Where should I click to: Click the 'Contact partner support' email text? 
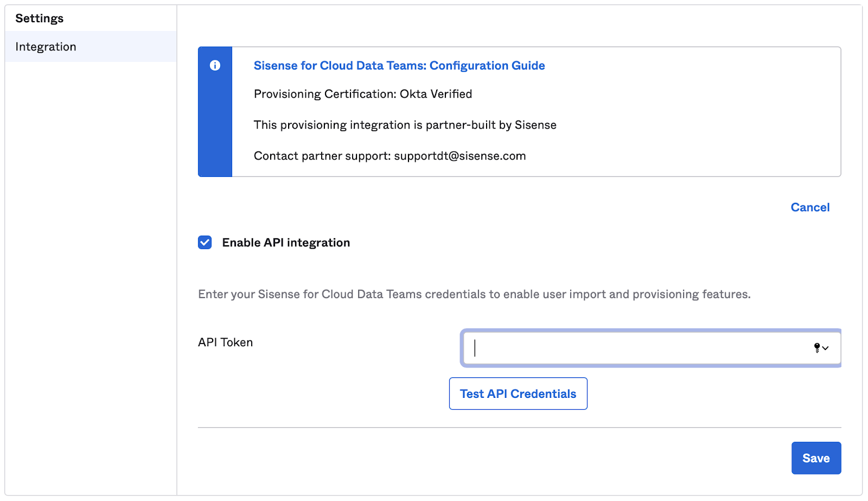click(x=390, y=156)
